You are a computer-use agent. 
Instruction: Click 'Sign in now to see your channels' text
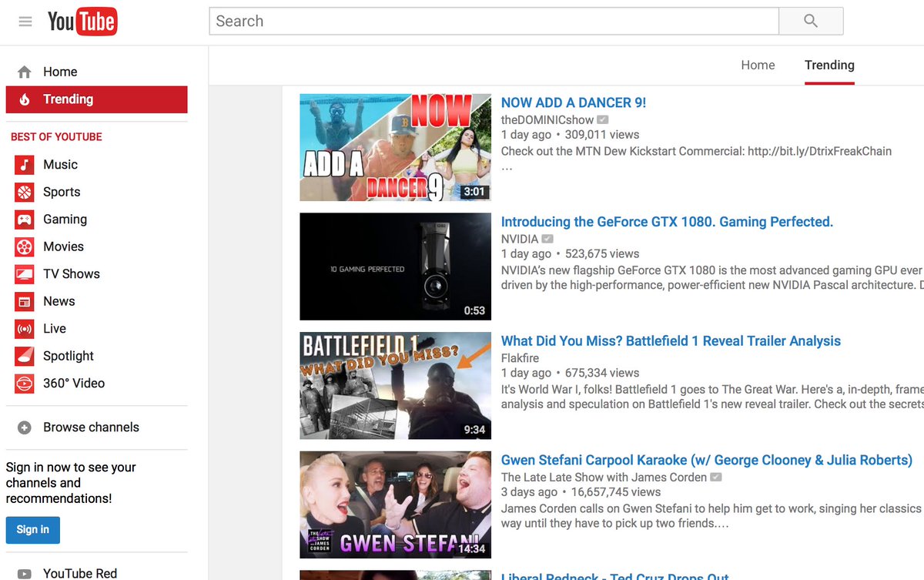(x=71, y=483)
